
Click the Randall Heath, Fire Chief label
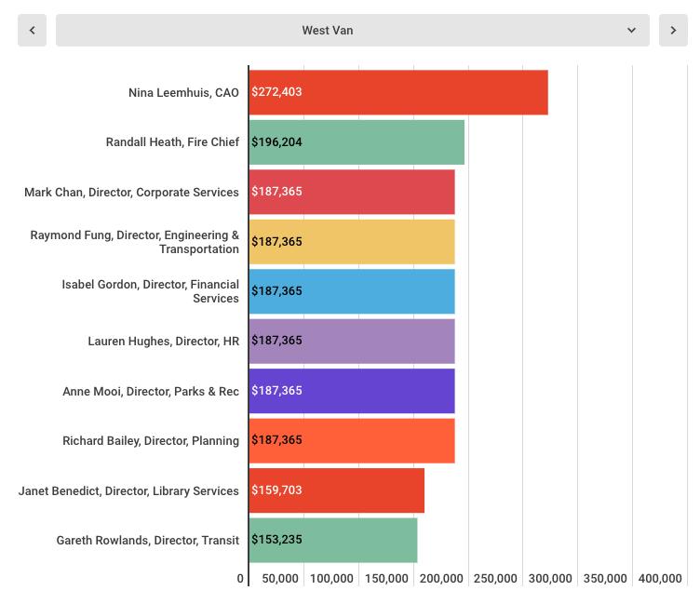pyautogui.click(x=172, y=142)
